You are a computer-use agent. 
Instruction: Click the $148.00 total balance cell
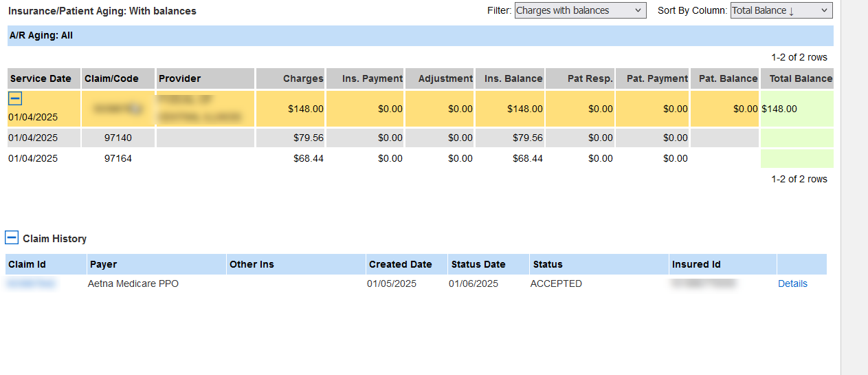click(x=779, y=109)
